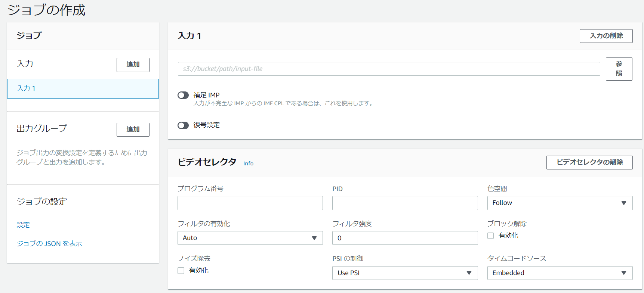Click the プログラム番号 text field
Screen dimensions: 644x293
(x=250, y=203)
